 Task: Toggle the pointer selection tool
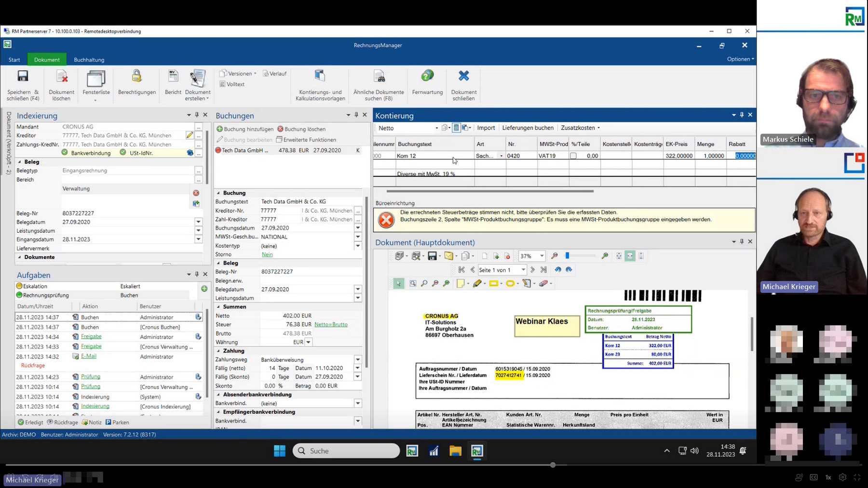(398, 283)
